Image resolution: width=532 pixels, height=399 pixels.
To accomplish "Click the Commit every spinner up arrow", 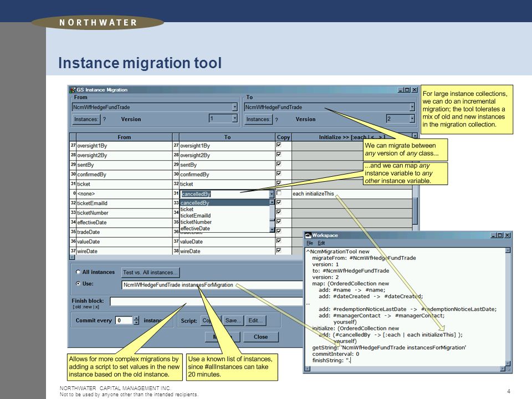I will tap(136, 318).
